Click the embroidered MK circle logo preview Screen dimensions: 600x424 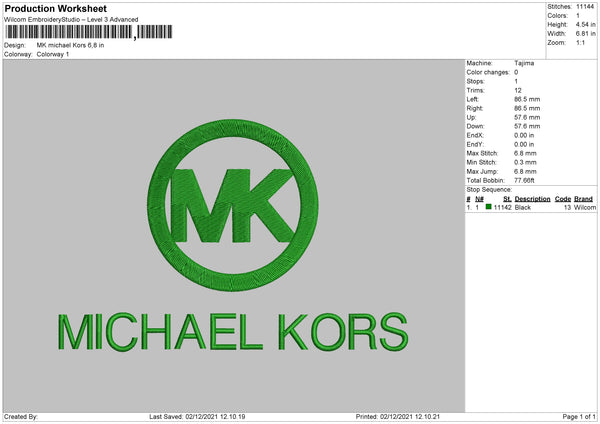tap(233, 205)
